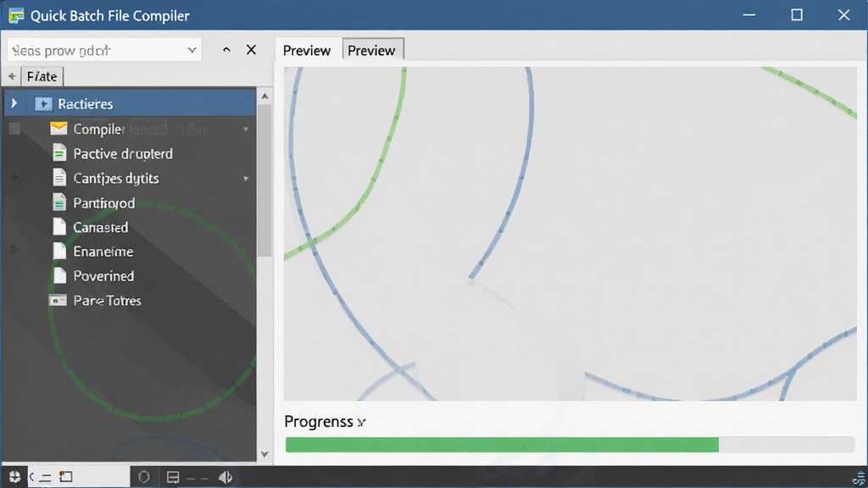Select Pantfiorod item
Viewport: 868px width, 488px height.
104,203
